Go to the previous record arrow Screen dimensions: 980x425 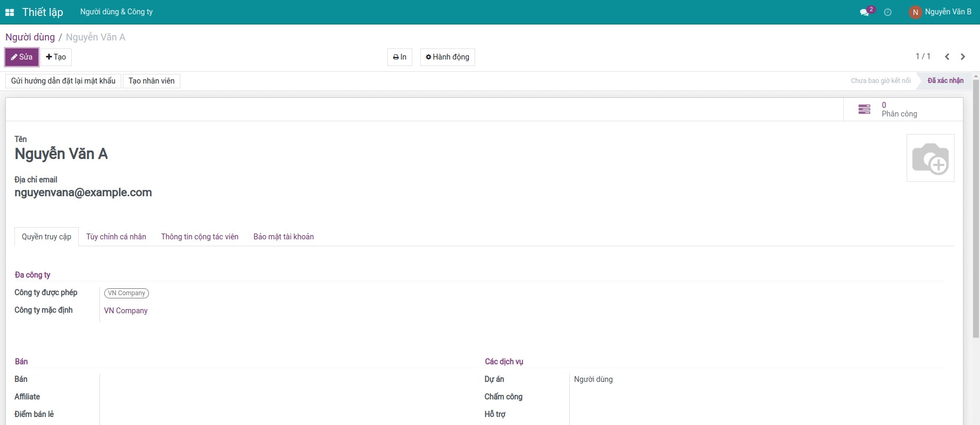coord(947,57)
